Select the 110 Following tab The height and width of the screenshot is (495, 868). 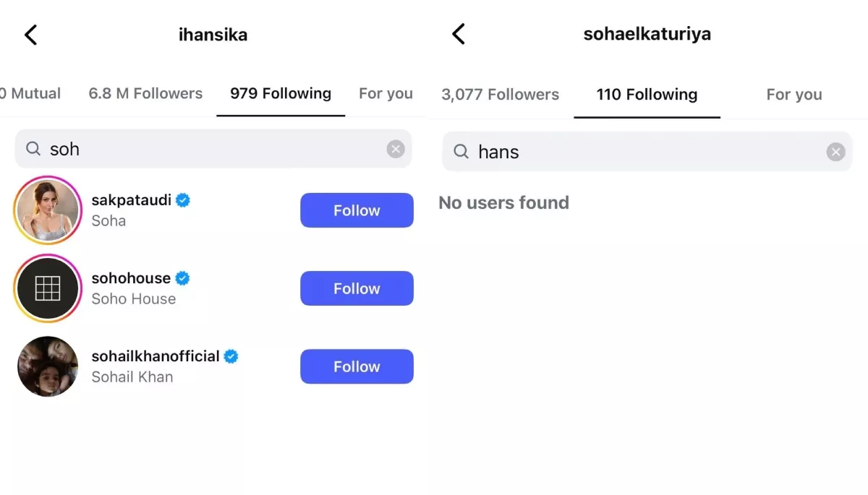pyautogui.click(x=647, y=95)
